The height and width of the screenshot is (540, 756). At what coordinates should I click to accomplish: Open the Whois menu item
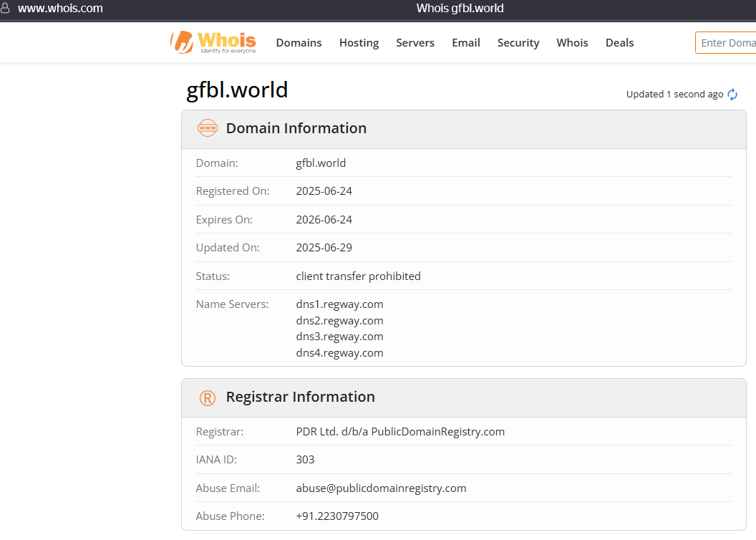[572, 43]
